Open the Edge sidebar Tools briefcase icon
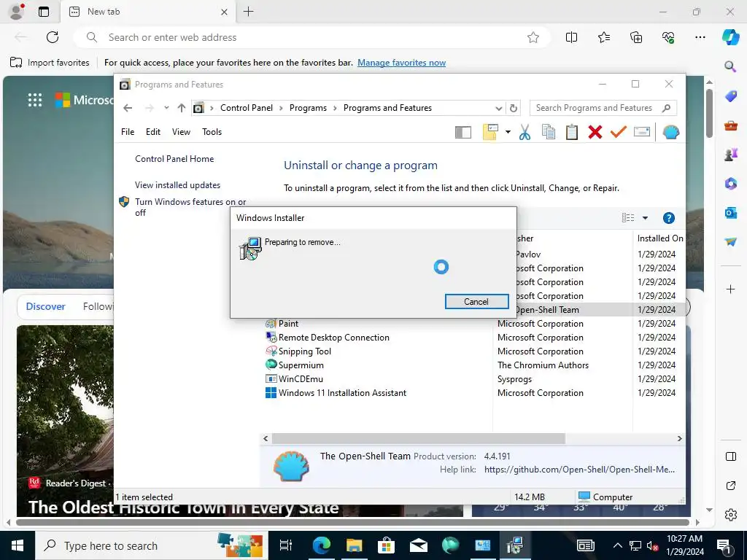The image size is (747, 560). tap(730, 125)
